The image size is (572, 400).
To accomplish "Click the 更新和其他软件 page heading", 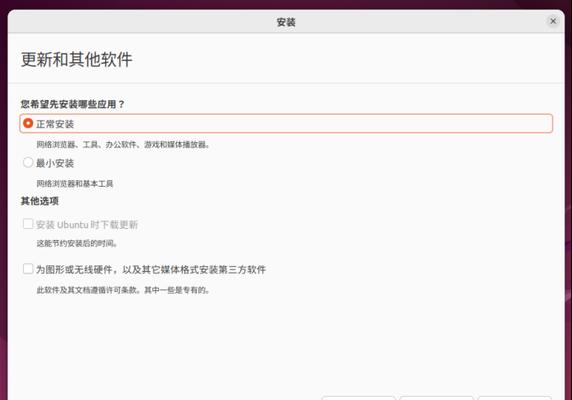I will pyautogui.click(x=77, y=59).
